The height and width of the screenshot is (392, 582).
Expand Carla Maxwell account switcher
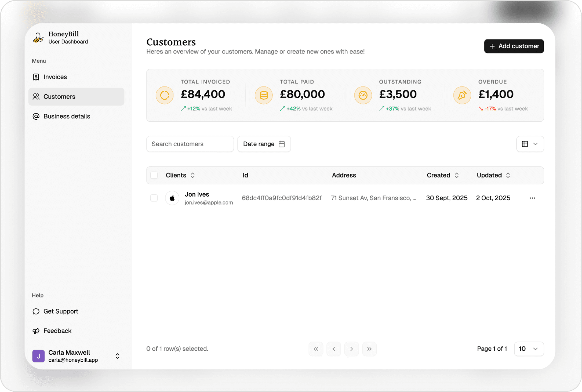click(117, 356)
